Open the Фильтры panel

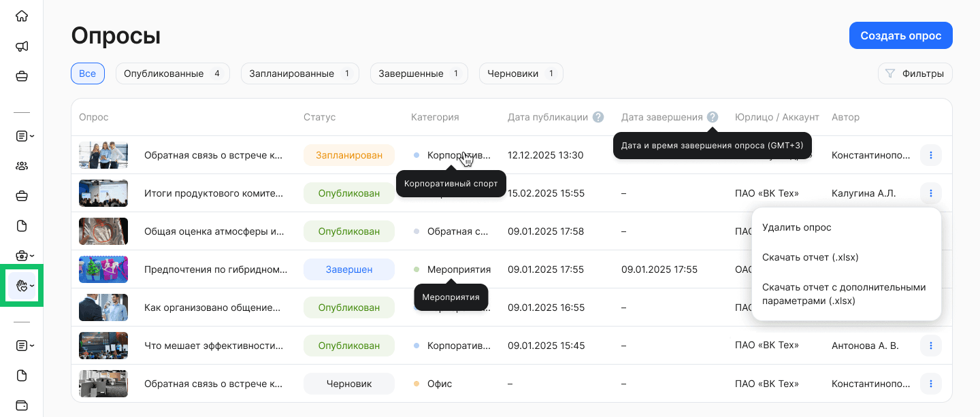(915, 73)
